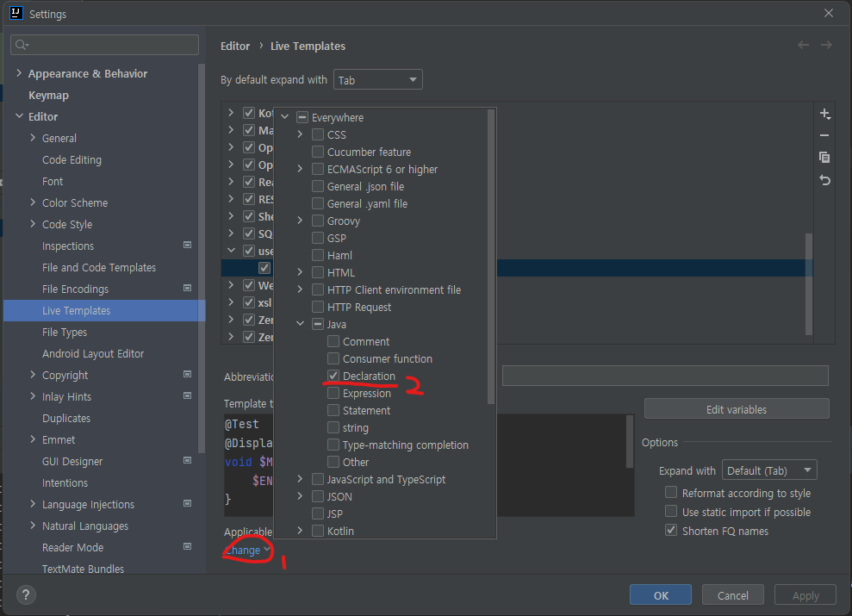
Task: Open the Android Layout Editor page
Action: click(93, 353)
